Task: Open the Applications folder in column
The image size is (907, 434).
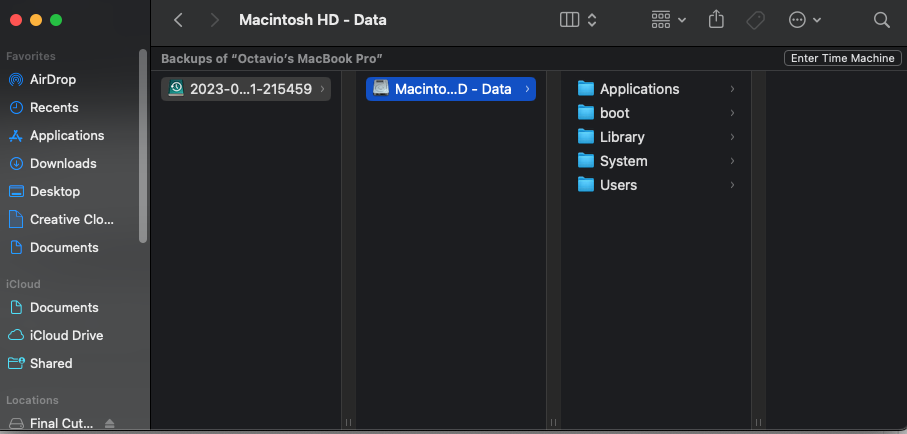Action: pos(639,89)
